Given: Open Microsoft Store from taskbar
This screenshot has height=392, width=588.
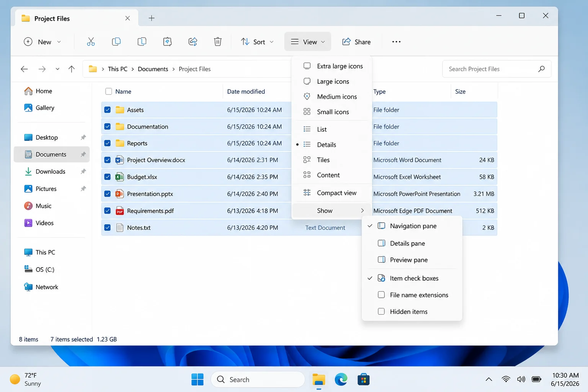Looking at the screenshot, I should tap(363, 379).
